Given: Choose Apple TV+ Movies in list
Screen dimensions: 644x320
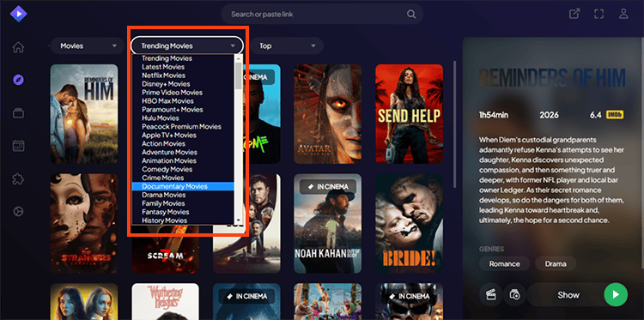Looking at the screenshot, I should point(183,135).
